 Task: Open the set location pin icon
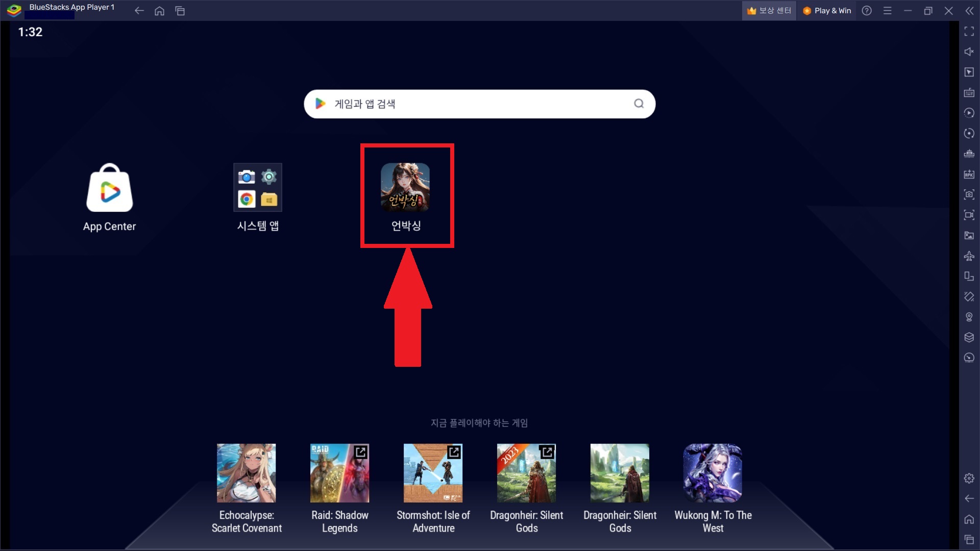pyautogui.click(x=969, y=317)
